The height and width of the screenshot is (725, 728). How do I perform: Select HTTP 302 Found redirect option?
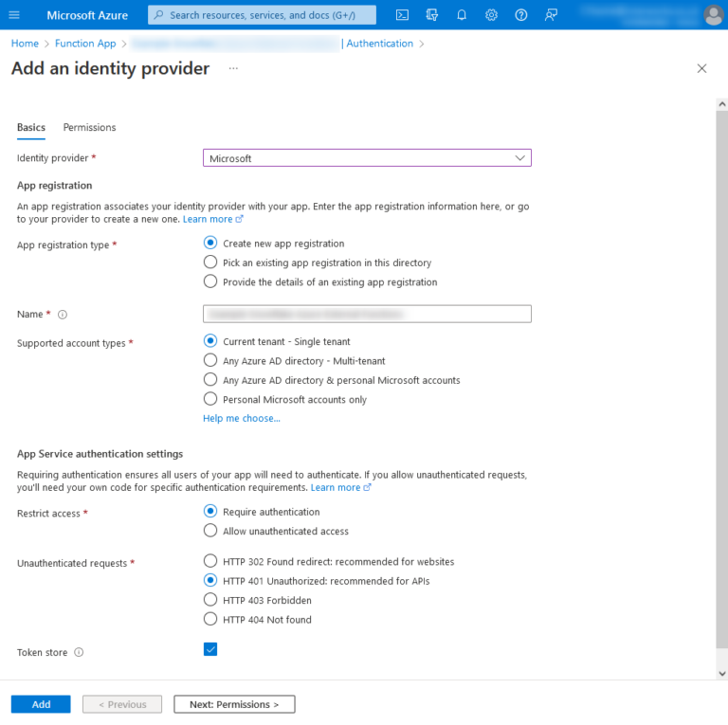(210, 561)
